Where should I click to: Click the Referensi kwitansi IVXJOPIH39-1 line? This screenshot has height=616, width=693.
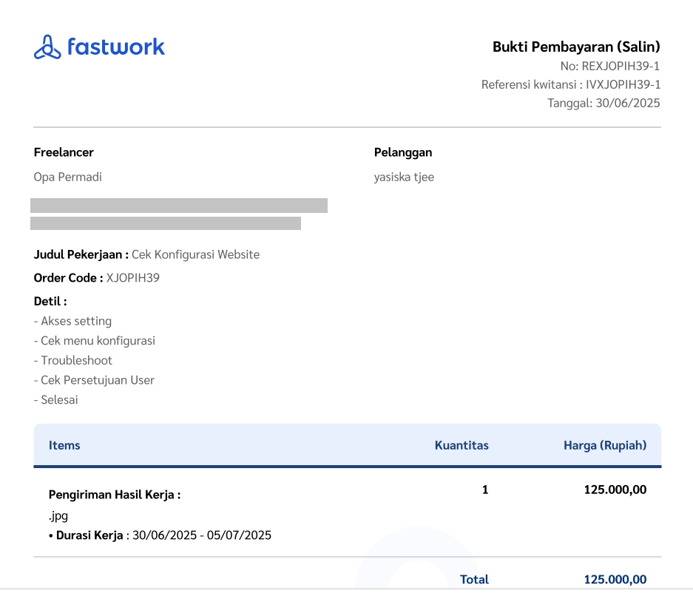[570, 84]
